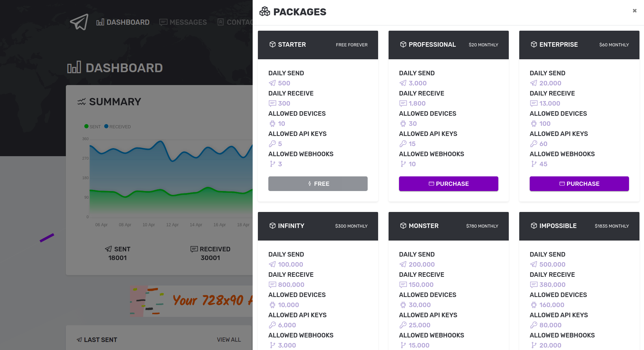Toggle the SENT series in chart legend
Viewport: 644px width, 350px height.
point(92,127)
